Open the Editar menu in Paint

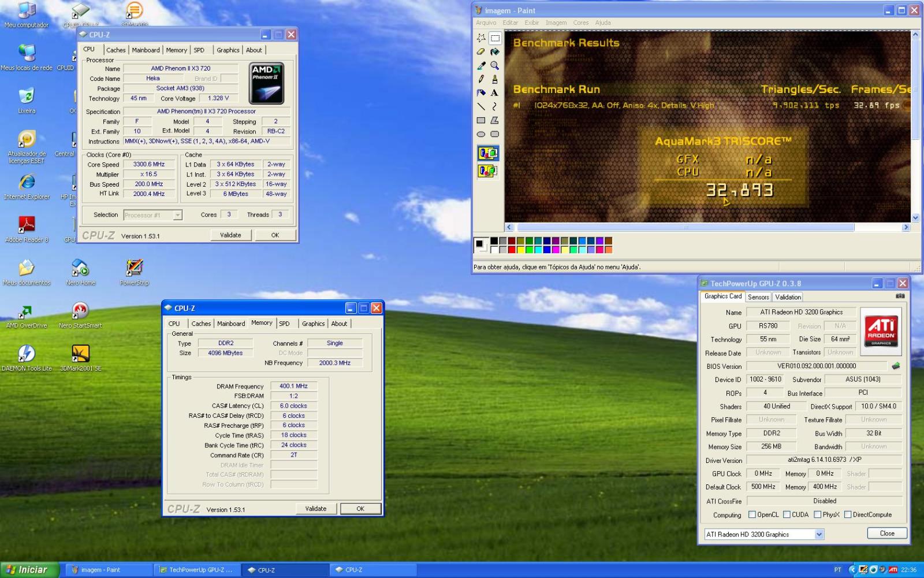click(511, 23)
